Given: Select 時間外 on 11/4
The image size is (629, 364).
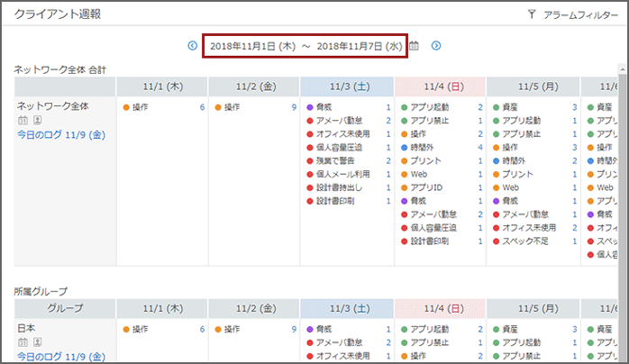Looking at the screenshot, I should 422,148.
